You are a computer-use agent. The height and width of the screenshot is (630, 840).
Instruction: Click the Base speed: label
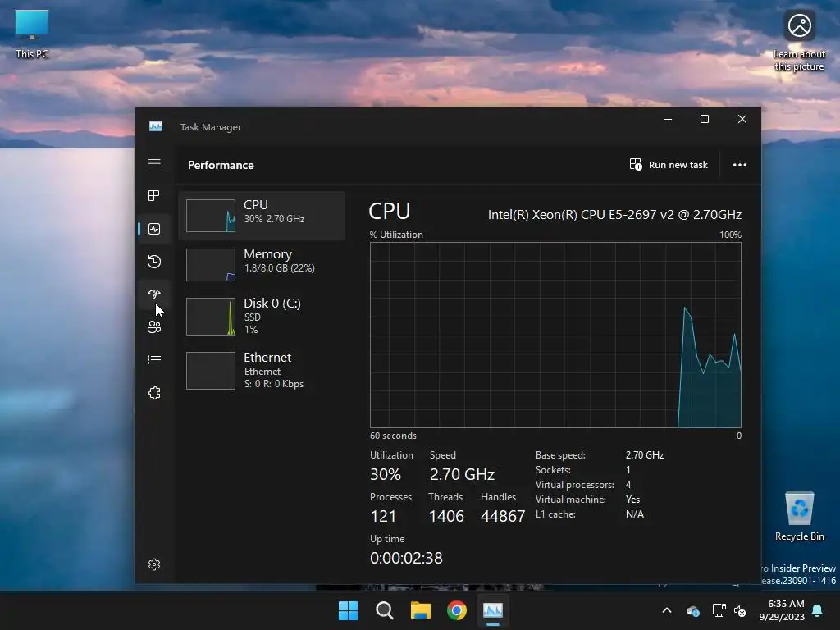[560, 455]
